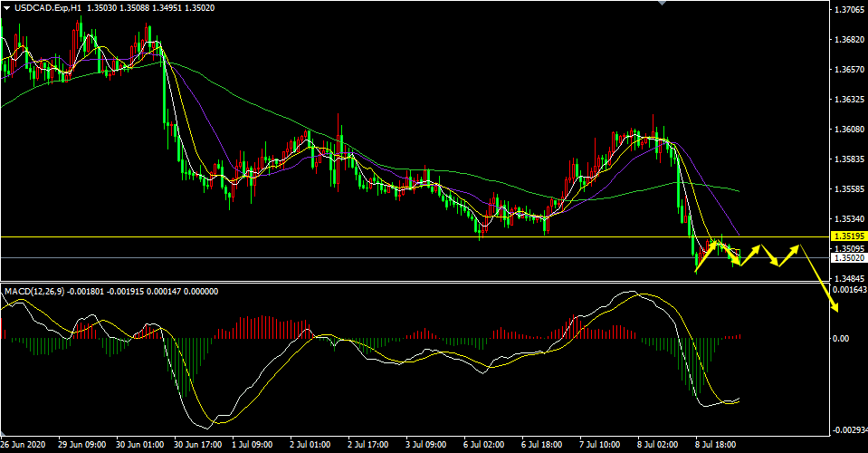Click the current price label 1.35020
The image size is (868, 453).
pyautogui.click(x=849, y=258)
